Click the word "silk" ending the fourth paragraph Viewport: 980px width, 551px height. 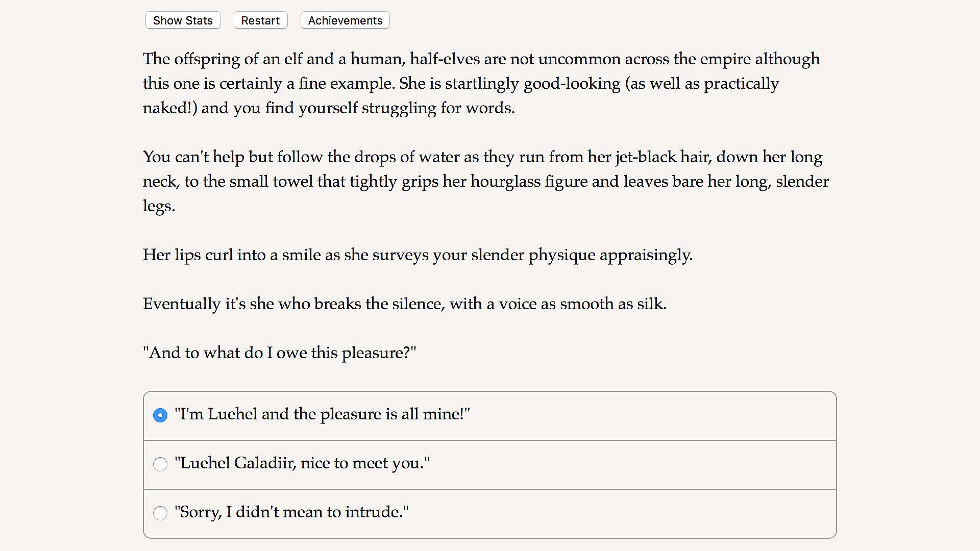650,304
